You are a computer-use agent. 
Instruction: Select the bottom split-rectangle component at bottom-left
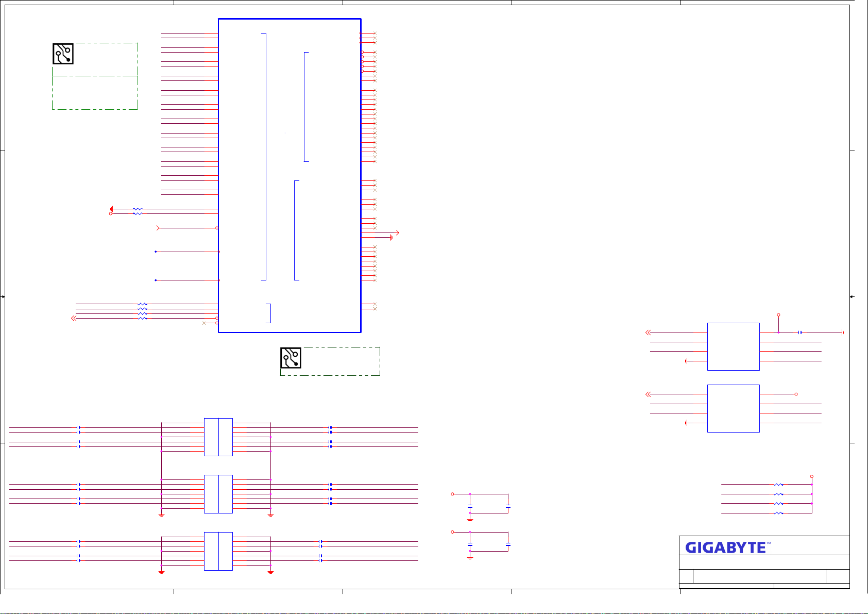click(218, 551)
